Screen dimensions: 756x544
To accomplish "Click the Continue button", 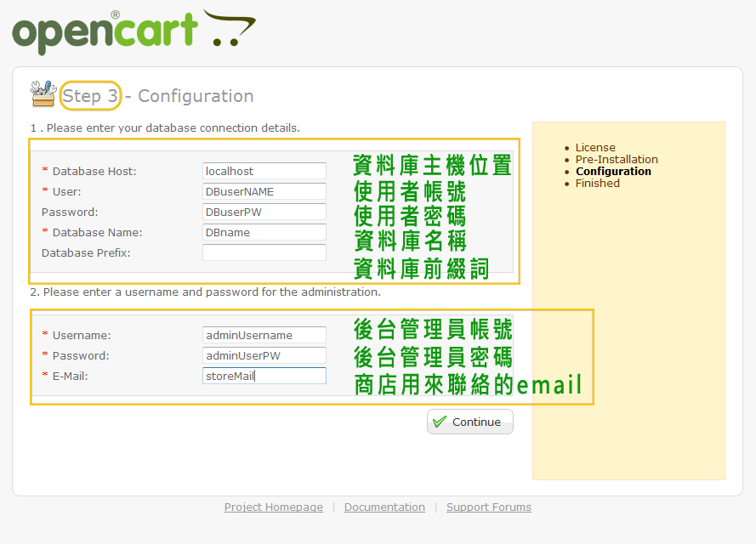I will 470,422.
